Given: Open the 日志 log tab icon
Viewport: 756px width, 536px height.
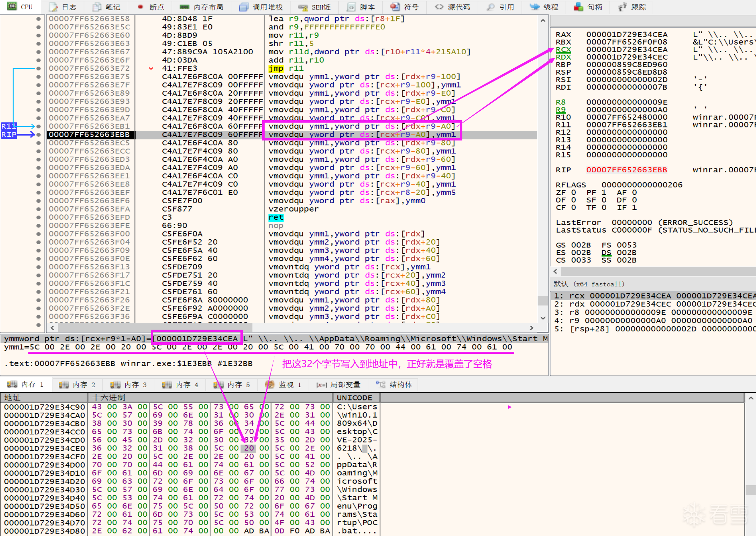Looking at the screenshot, I should (54, 7).
